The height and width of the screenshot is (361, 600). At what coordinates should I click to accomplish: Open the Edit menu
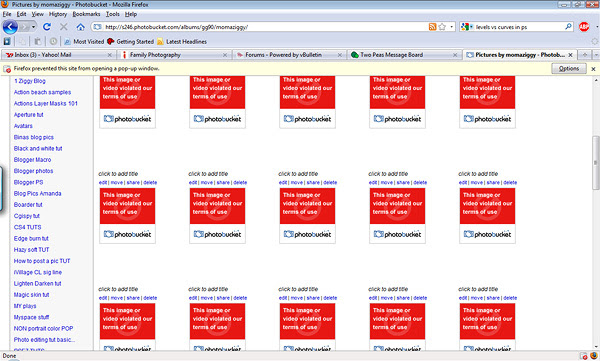tap(21, 14)
